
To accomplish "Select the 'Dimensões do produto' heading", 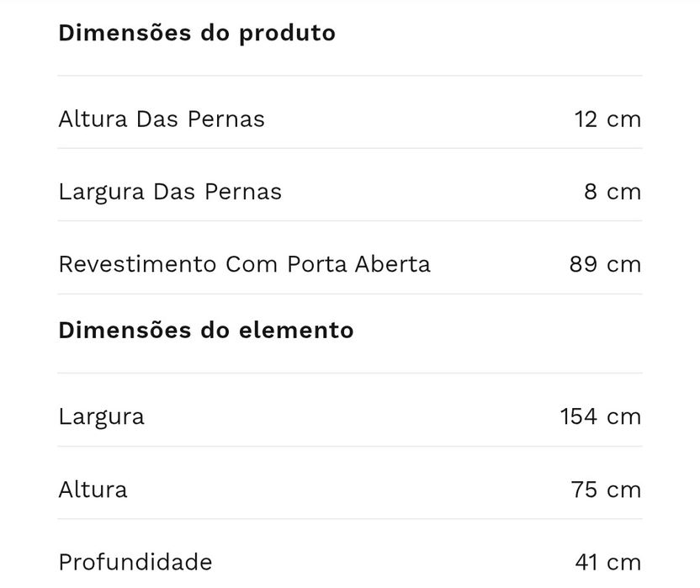I will (x=197, y=34).
